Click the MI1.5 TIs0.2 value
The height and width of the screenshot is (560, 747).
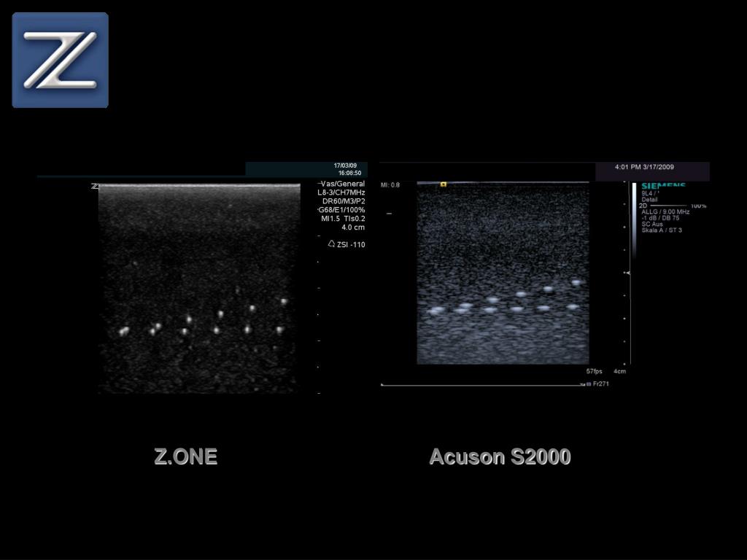(x=343, y=219)
